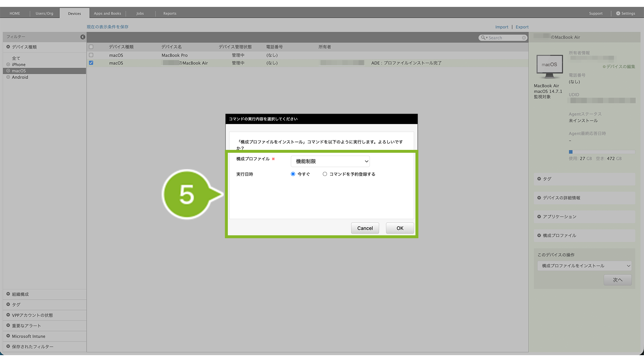Click the Support link
Image resolution: width=644 pixels, height=362 pixels.
pyautogui.click(x=595, y=13)
